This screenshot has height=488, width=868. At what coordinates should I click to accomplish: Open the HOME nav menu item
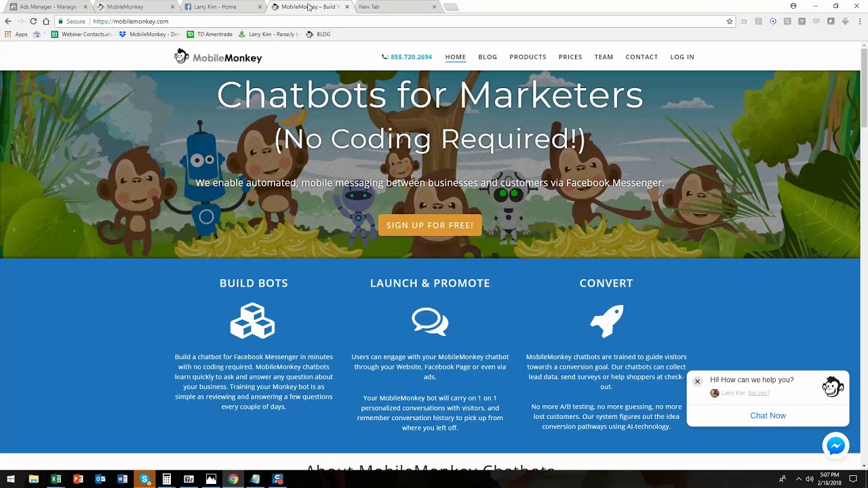pos(456,57)
